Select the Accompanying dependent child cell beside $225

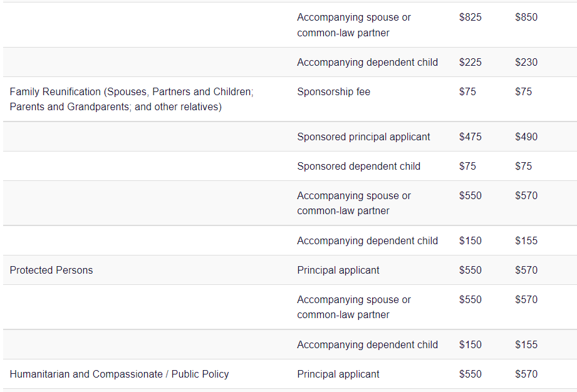367,62
